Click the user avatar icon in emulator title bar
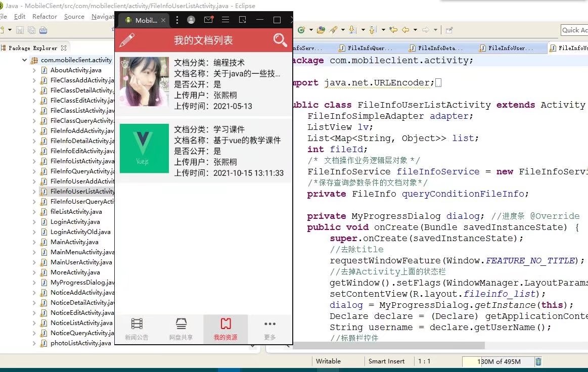Screen dimensions: 588x372 [191, 20]
